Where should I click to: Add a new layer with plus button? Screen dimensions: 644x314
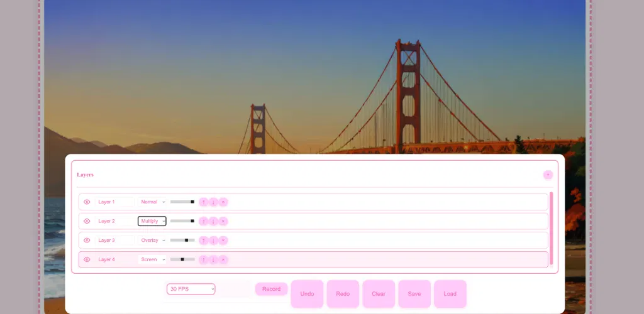[x=548, y=175]
